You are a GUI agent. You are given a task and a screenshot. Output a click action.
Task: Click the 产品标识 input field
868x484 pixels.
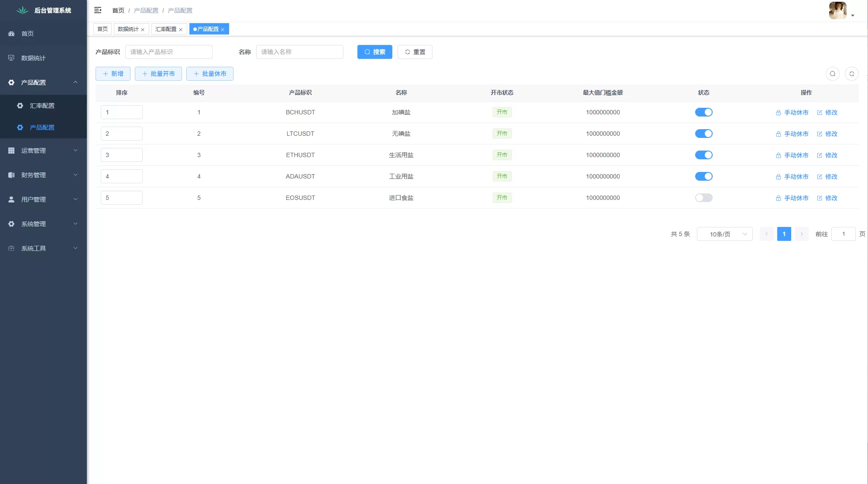coord(168,52)
